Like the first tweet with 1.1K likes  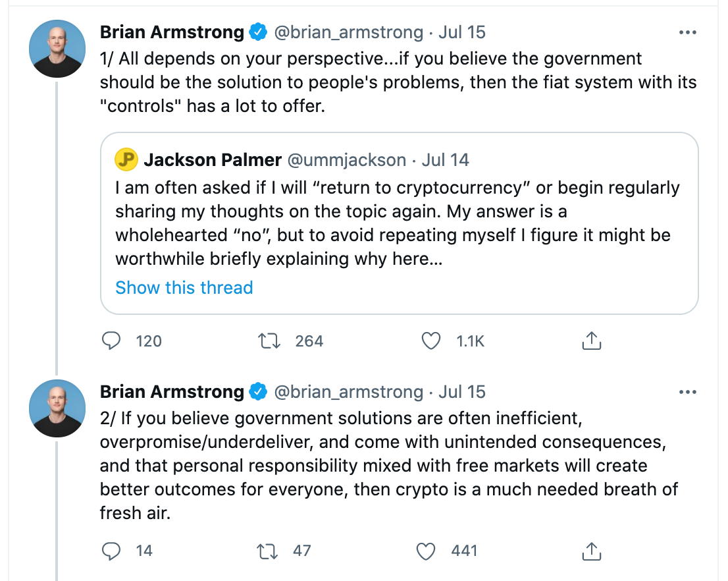tap(430, 341)
